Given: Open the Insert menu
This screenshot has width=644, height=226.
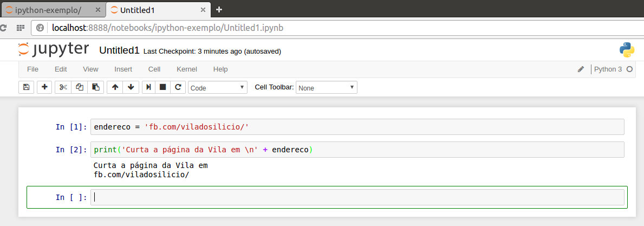Looking at the screenshot, I should [x=123, y=69].
